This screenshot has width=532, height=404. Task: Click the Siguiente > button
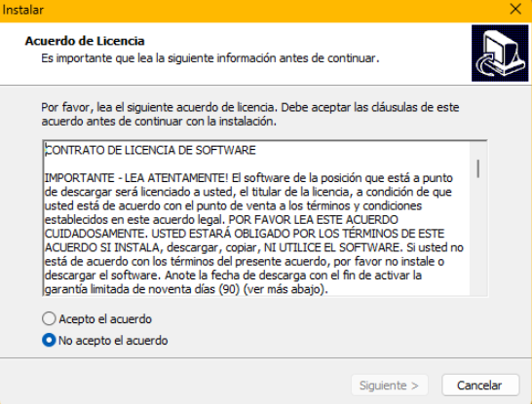point(390,386)
